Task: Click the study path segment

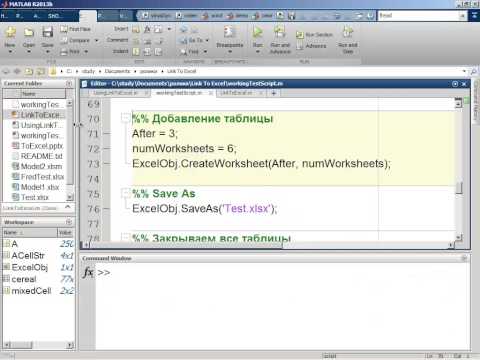Action: pyautogui.click(x=88, y=71)
